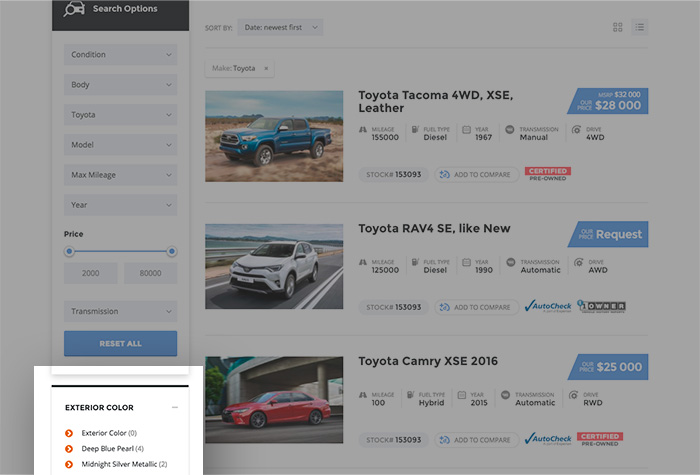
Task: Click the AutoCheck badge on Toyota Camry
Action: click(548, 438)
